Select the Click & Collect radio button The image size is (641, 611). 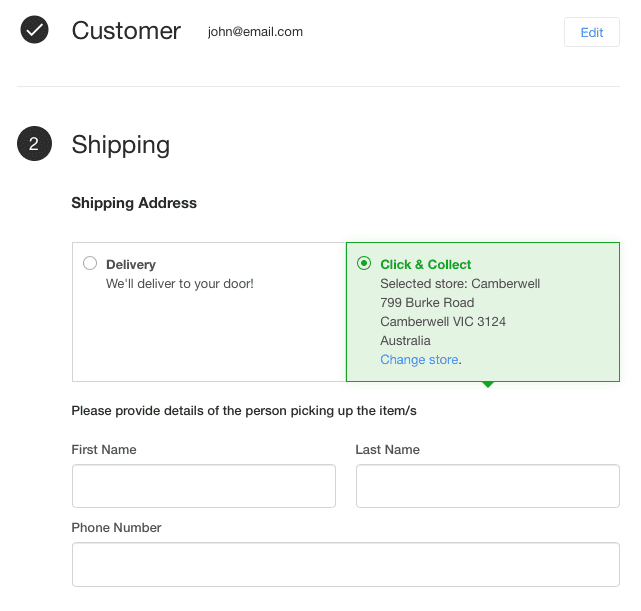363,264
